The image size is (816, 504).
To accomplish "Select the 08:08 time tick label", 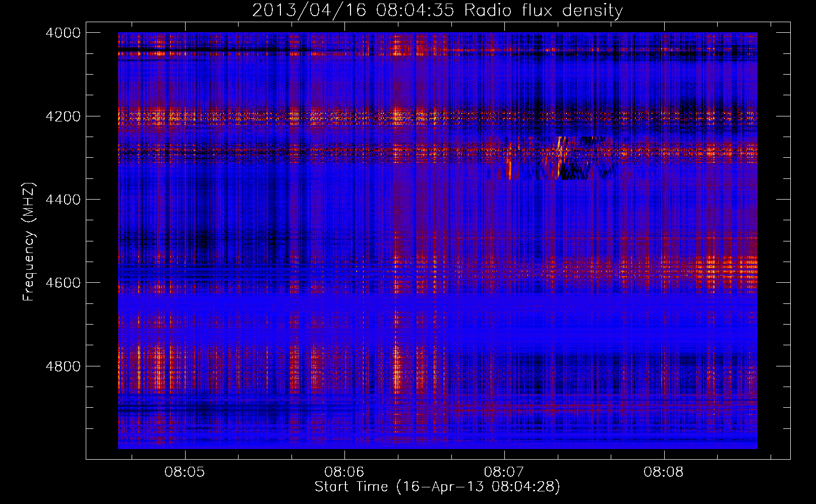I will coord(664,472).
